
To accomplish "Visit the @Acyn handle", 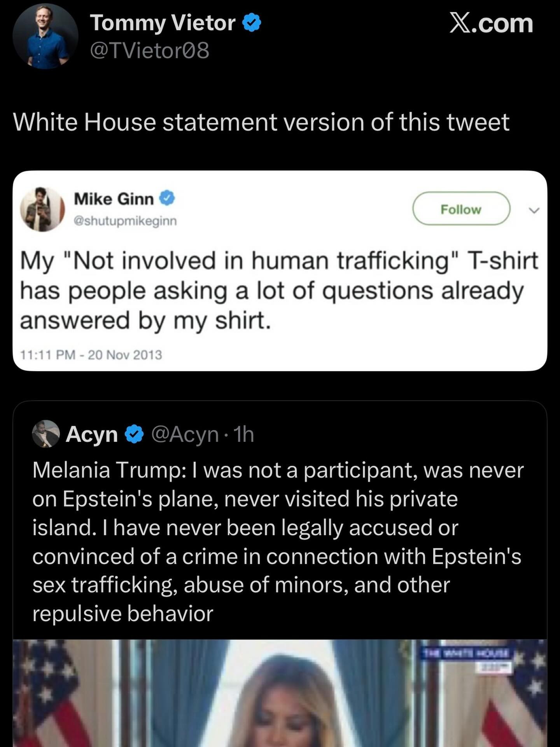I will (185, 434).
